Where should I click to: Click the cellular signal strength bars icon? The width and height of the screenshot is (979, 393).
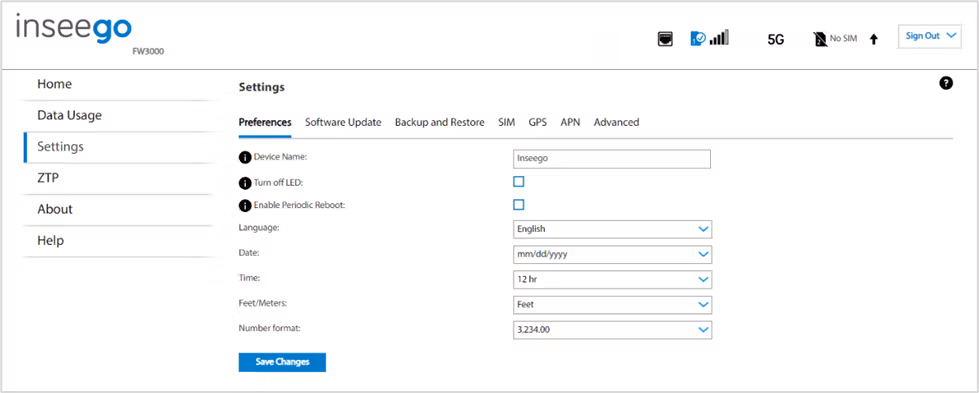pyautogui.click(x=719, y=38)
